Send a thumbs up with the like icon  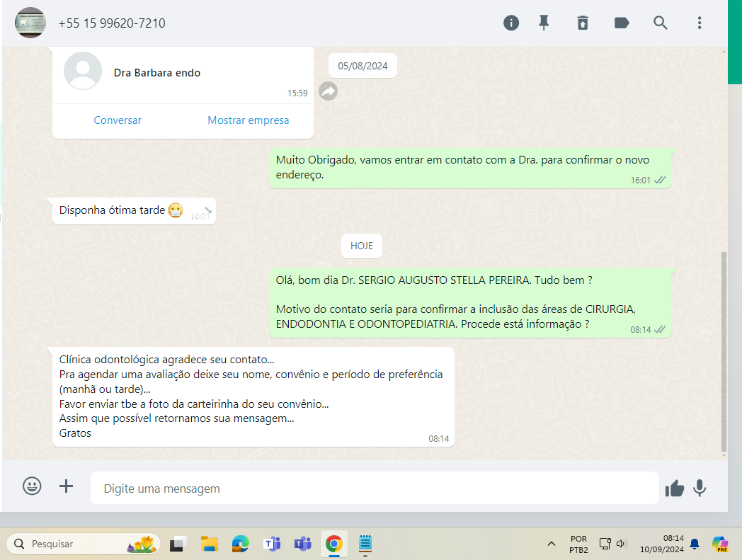674,488
